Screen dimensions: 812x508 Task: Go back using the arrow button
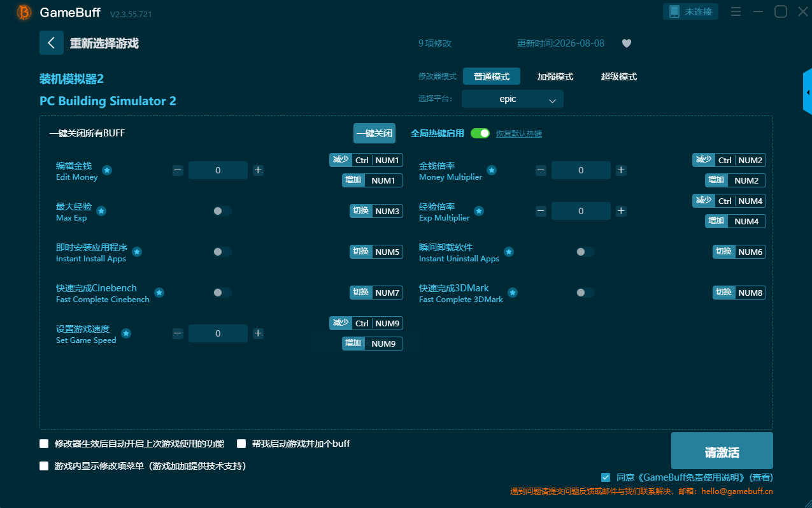pos(52,43)
